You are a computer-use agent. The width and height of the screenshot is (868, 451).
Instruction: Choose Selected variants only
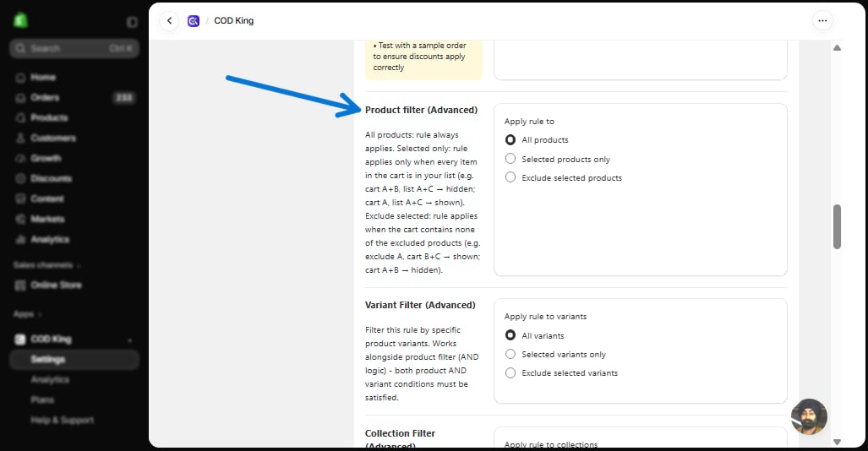[510, 354]
